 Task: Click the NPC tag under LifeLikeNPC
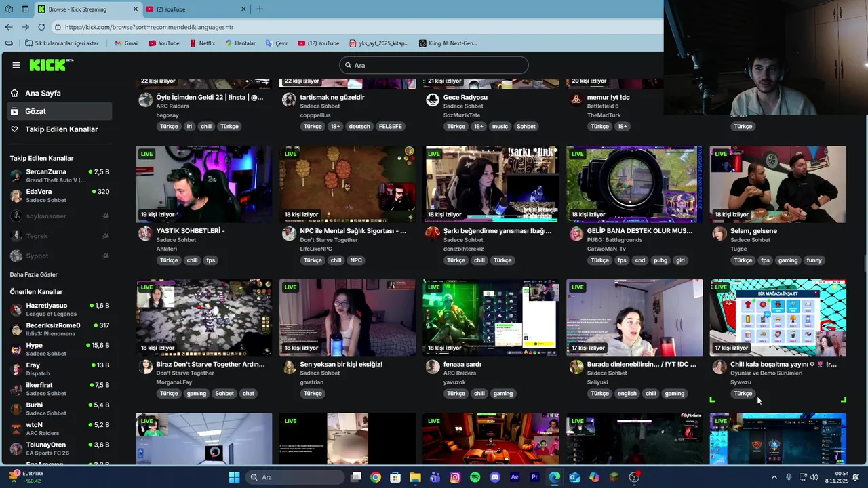[356, 260]
